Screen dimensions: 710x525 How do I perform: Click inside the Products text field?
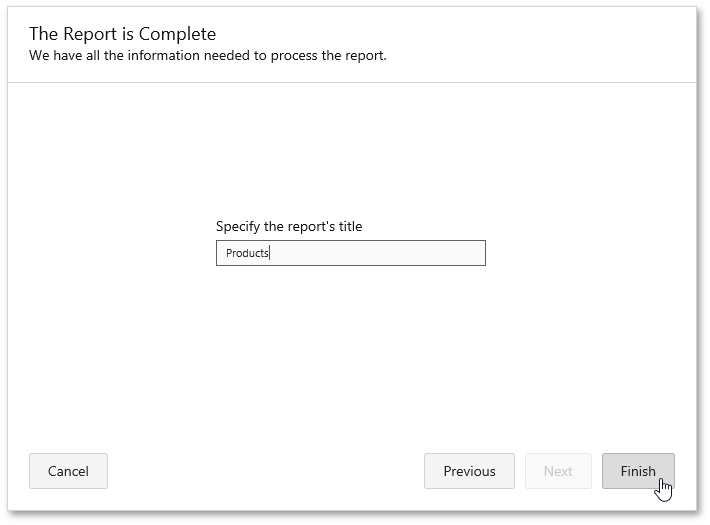351,253
